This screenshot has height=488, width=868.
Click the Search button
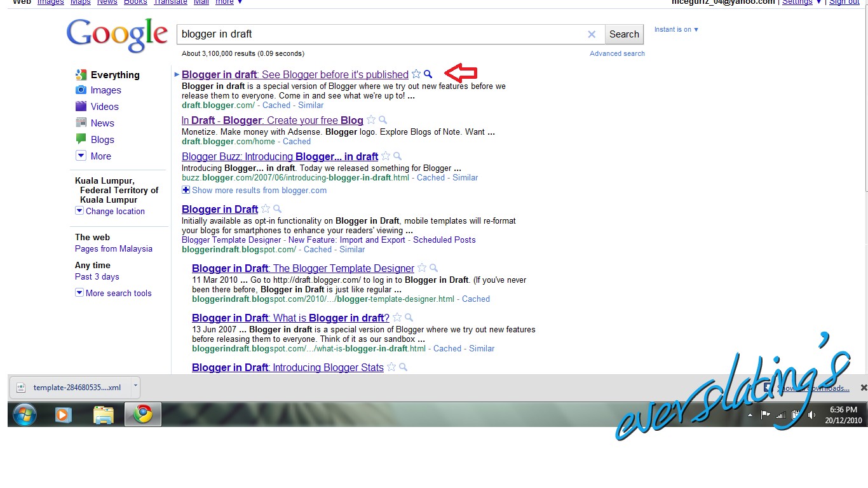point(624,34)
